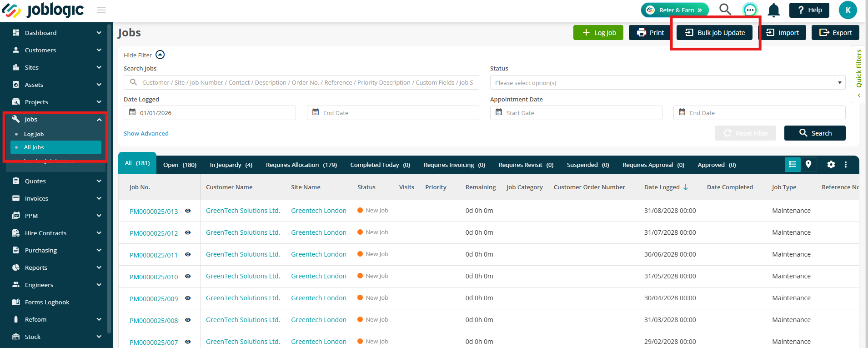Click the Date Logged calendar icon

(132, 112)
